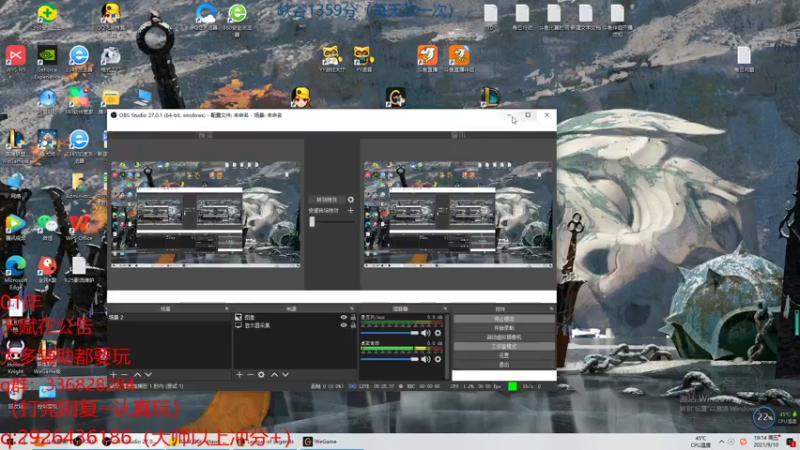Image resolution: width=800 pixels, height=450 pixels.
Task: Mute the Mic/Aux speaker icon
Action: pos(426,333)
